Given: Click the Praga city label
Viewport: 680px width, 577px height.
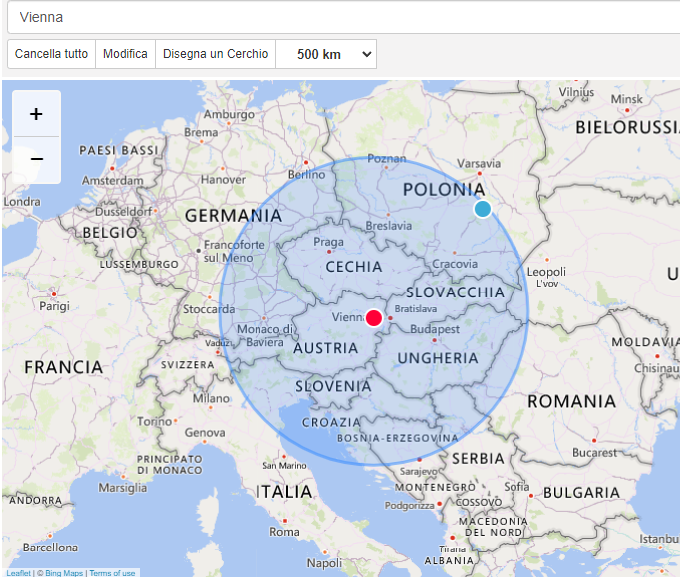Looking at the screenshot, I should tap(328, 242).
